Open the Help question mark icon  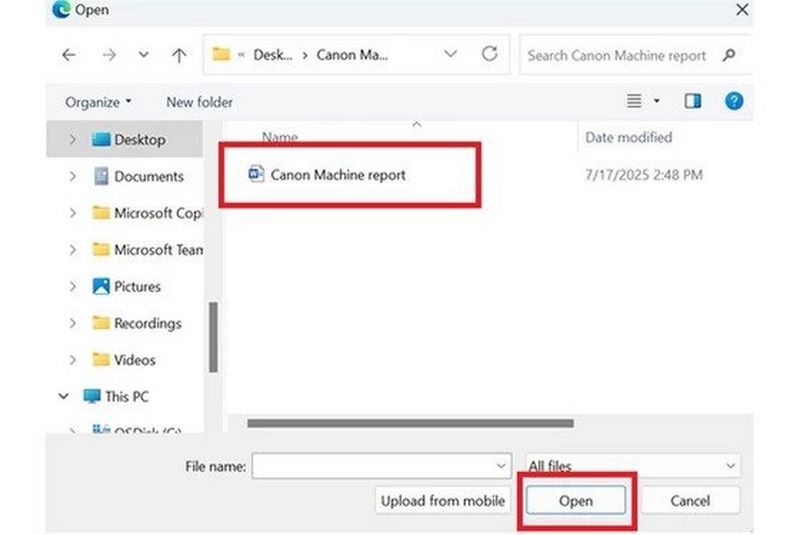coord(734,101)
